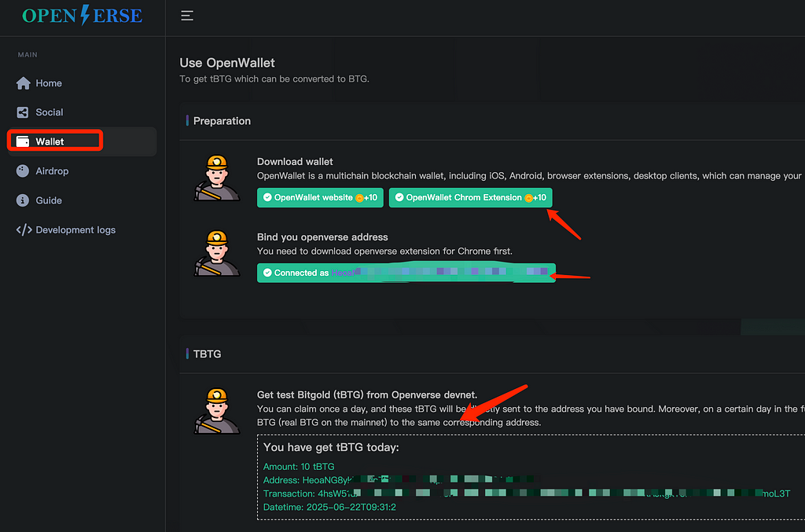Click the checkmark on Chrom Extension button
805x532 pixels.
(x=399, y=197)
